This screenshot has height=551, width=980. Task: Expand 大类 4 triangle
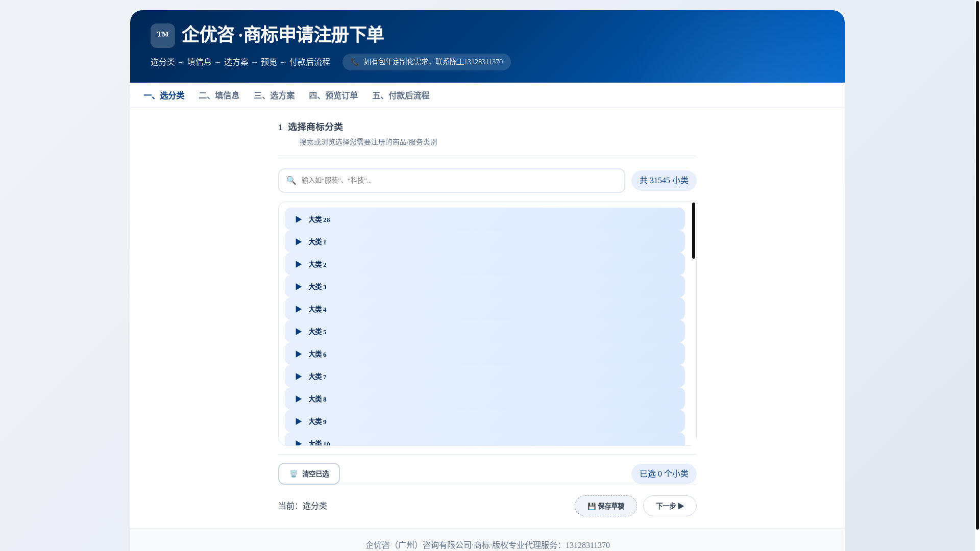click(299, 309)
